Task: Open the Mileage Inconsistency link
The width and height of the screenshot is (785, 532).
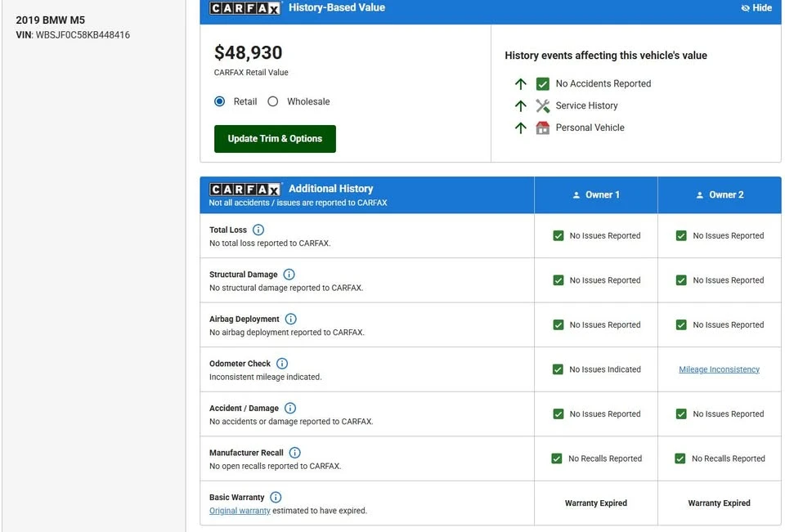Action: tap(719, 369)
